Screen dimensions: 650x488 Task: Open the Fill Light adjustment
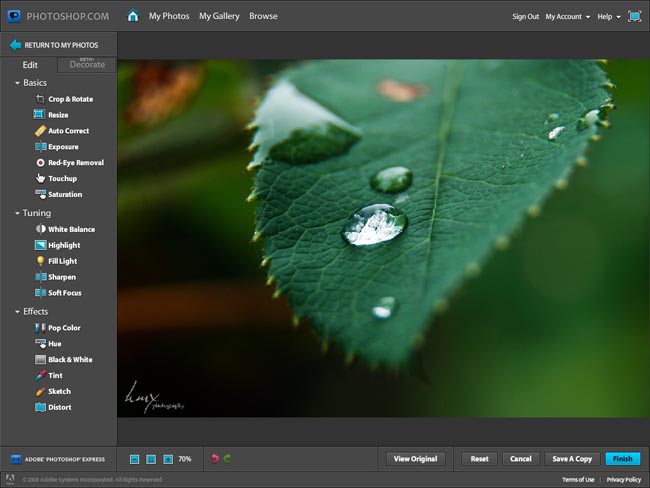pos(62,261)
